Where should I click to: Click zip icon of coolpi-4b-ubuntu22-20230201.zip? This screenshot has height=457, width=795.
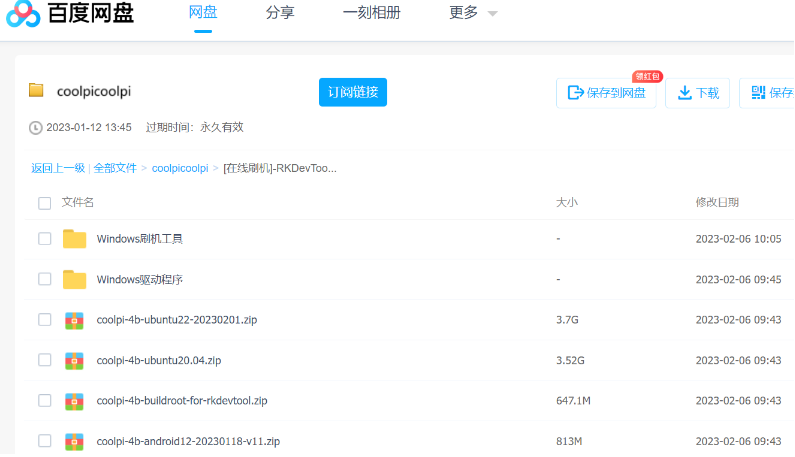[x=75, y=320]
